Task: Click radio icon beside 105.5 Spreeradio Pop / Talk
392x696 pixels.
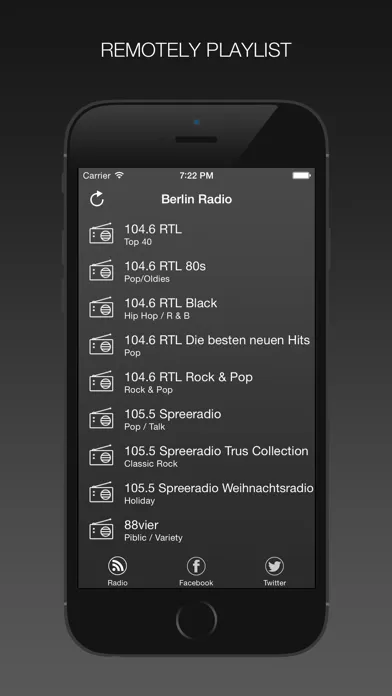Action: [101, 418]
